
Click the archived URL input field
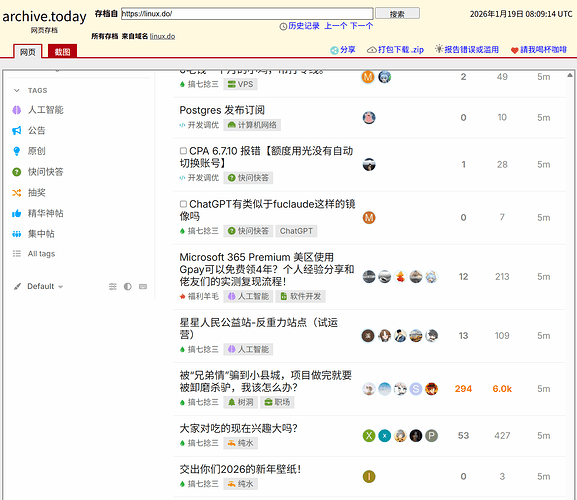coord(247,14)
